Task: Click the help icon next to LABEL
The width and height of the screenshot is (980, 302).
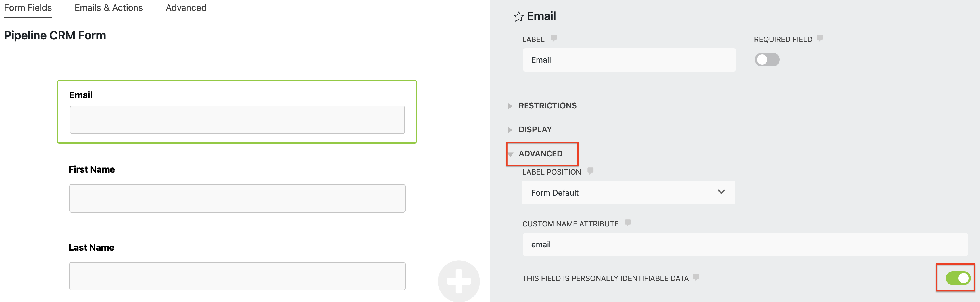Action: [554, 38]
